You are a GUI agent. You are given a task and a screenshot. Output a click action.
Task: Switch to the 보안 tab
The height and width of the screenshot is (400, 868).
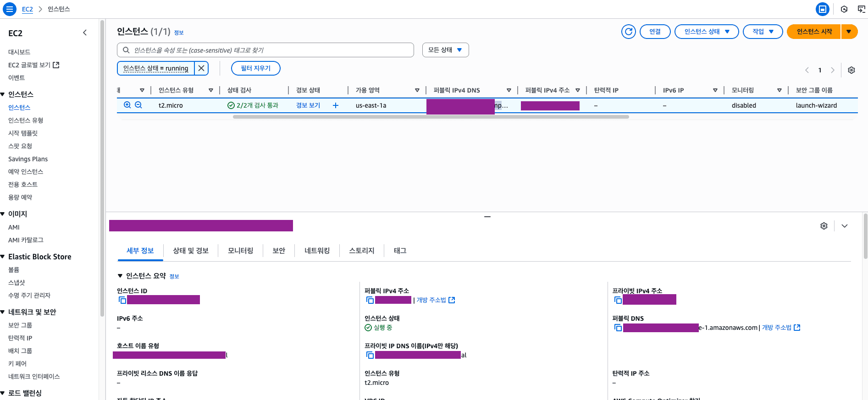[279, 251]
